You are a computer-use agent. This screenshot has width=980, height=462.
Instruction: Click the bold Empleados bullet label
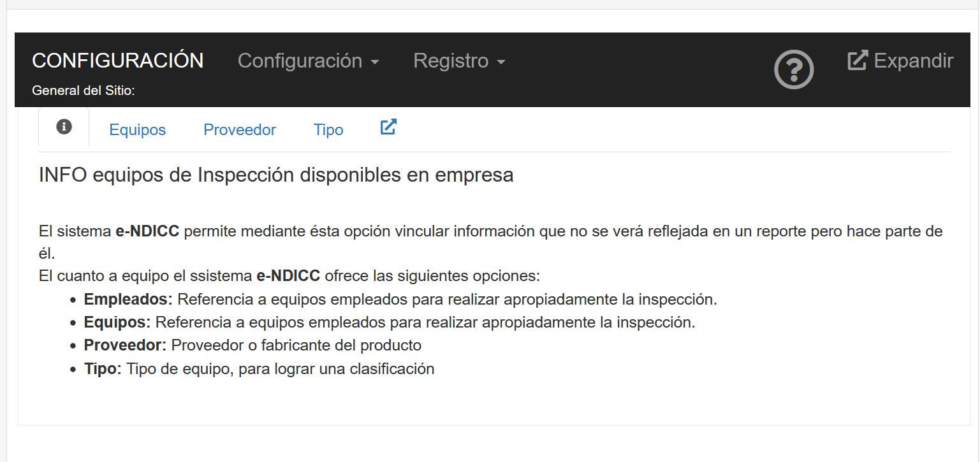point(128,299)
